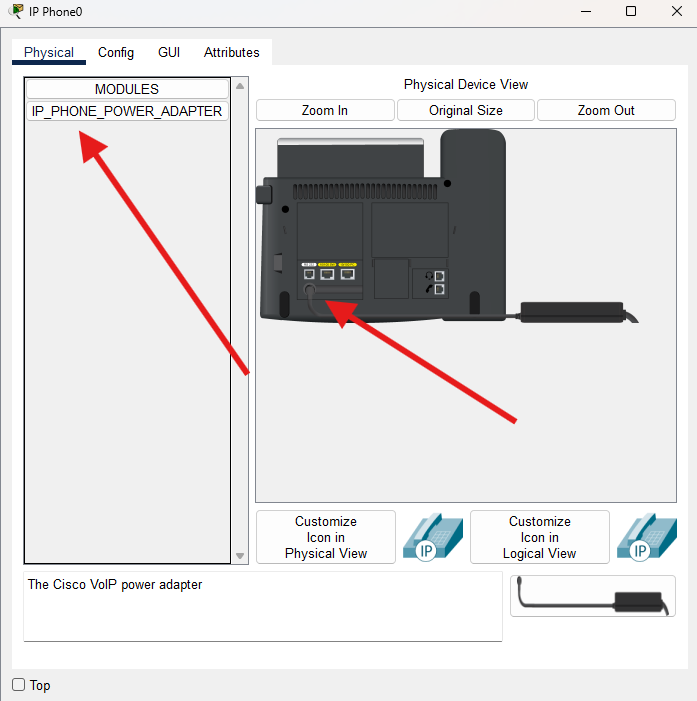
Task: Open the Attributes tab
Action: click(232, 52)
